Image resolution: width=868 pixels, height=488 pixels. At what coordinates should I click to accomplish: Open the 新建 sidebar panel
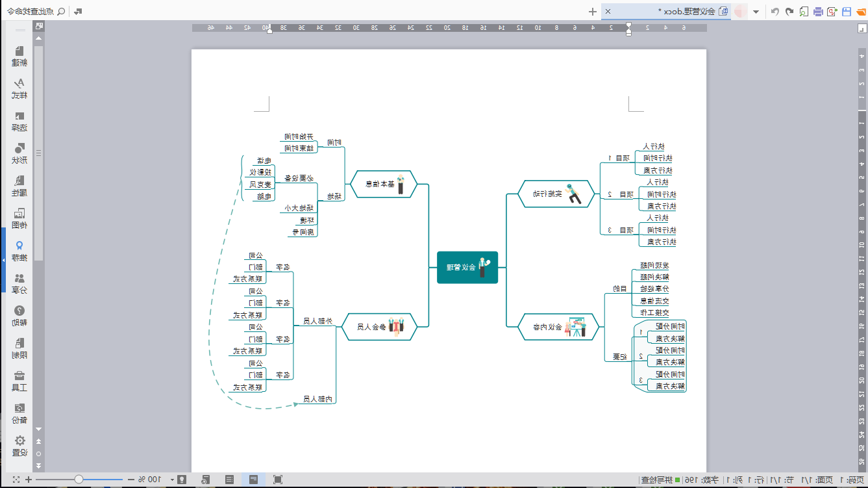coord(20,57)
